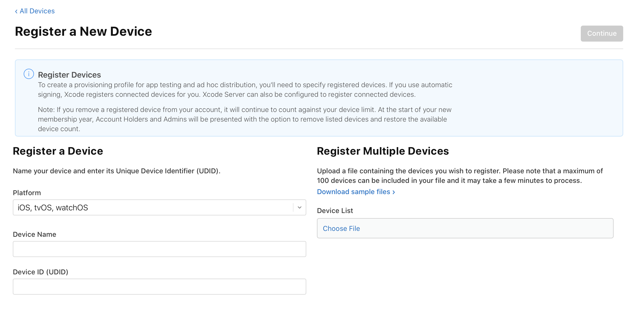Focus the Device Name text field

(159, 249)
